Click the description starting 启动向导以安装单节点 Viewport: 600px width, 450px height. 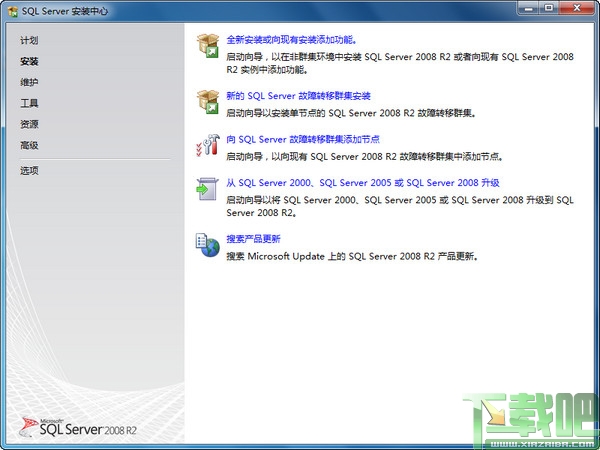351,113
